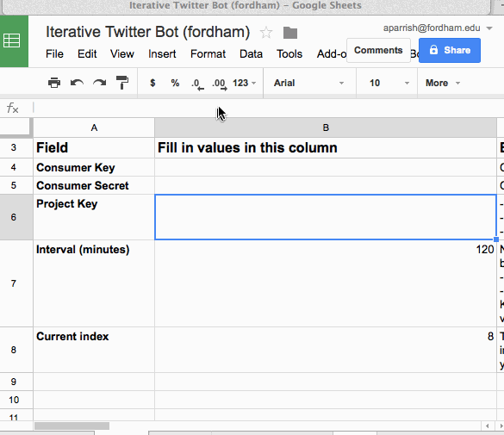Open the Edit menu

[x=87, y=53]
